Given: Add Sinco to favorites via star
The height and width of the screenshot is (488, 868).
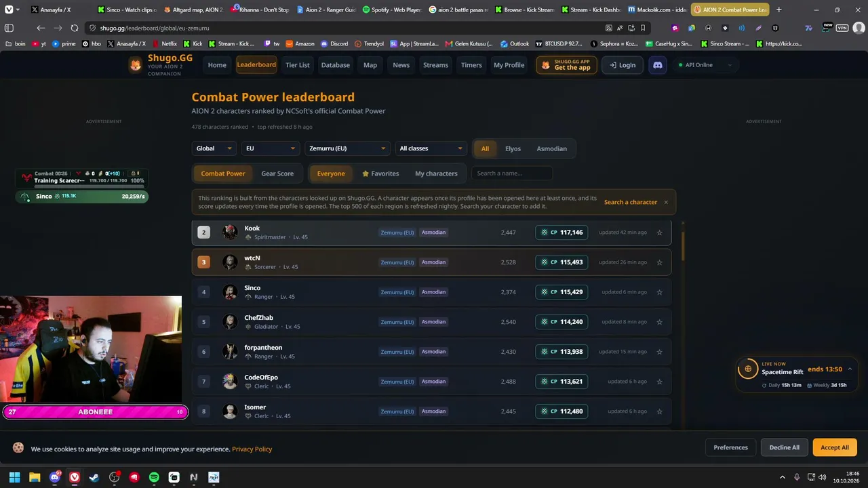Looking at the screenshot, I should coord(659,292).
